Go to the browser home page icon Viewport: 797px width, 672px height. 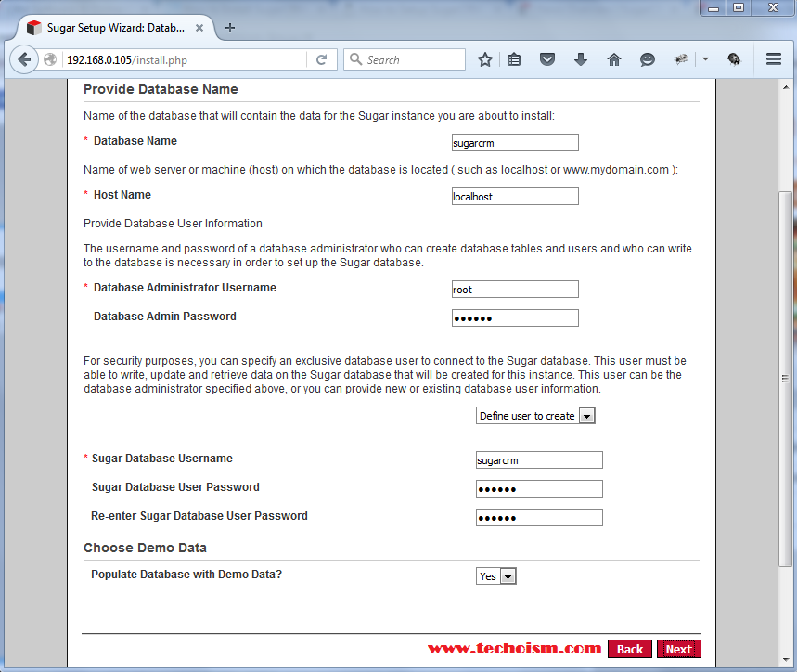click(614, 60)
